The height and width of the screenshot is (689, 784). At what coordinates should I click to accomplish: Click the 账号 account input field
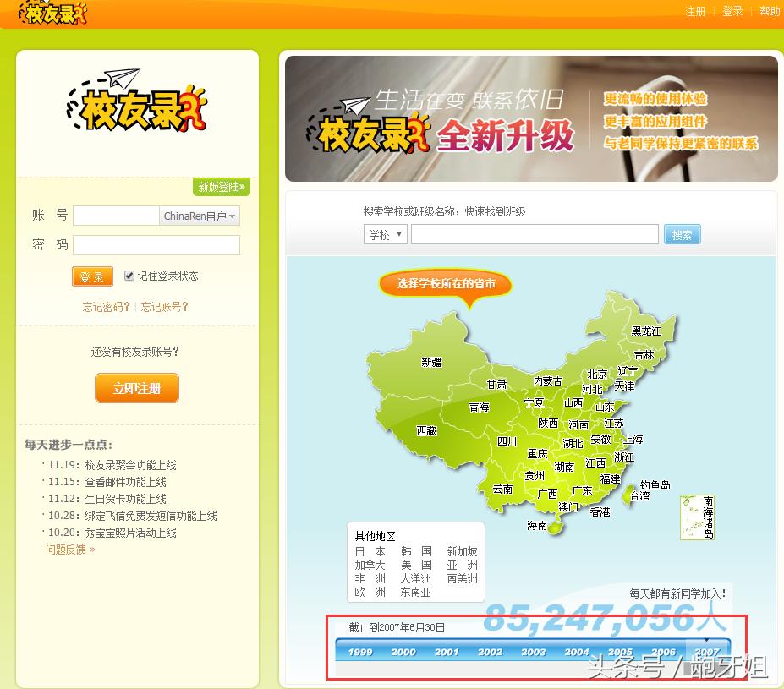[x=115, y=216]
